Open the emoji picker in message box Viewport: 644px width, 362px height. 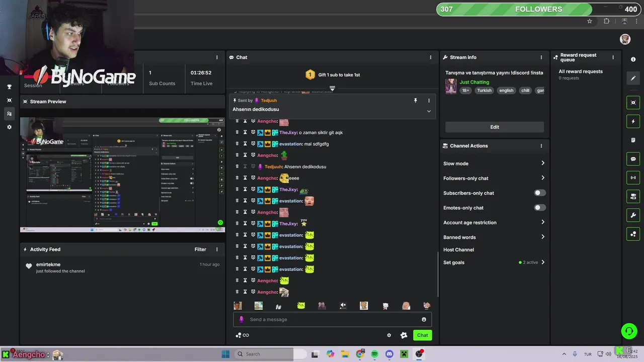(x=424, y=319)
